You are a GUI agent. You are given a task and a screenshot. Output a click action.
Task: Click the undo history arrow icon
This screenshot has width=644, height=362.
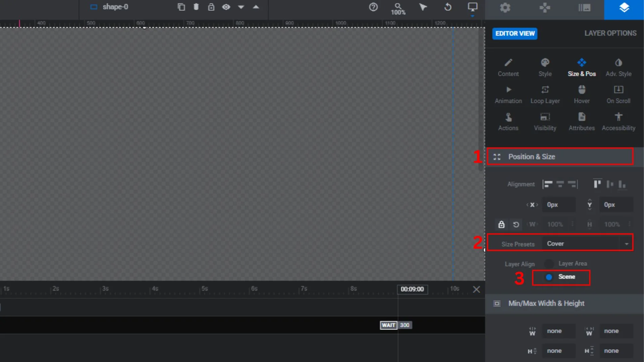click(x=448, y=7)
